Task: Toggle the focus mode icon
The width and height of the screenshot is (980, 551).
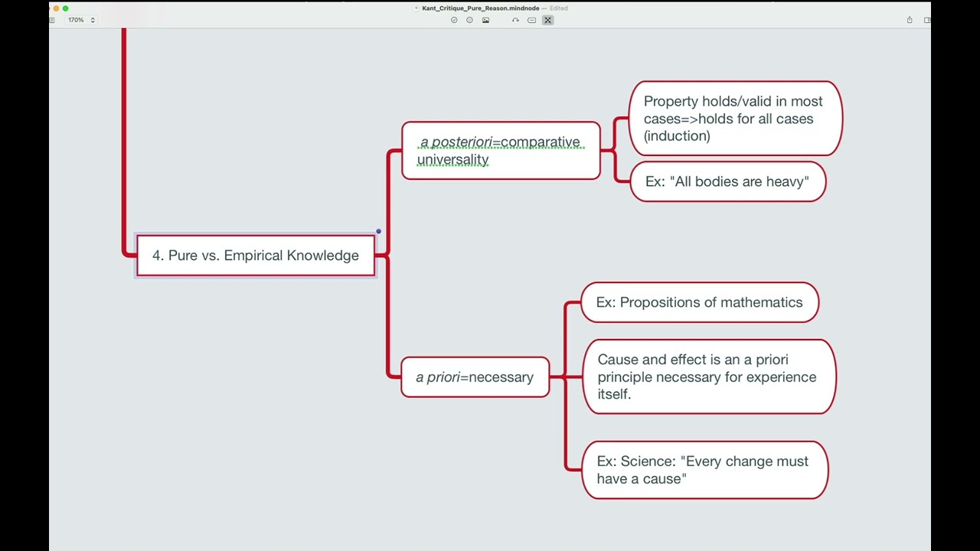Action: pyautogui.click(x=547, y=20)
